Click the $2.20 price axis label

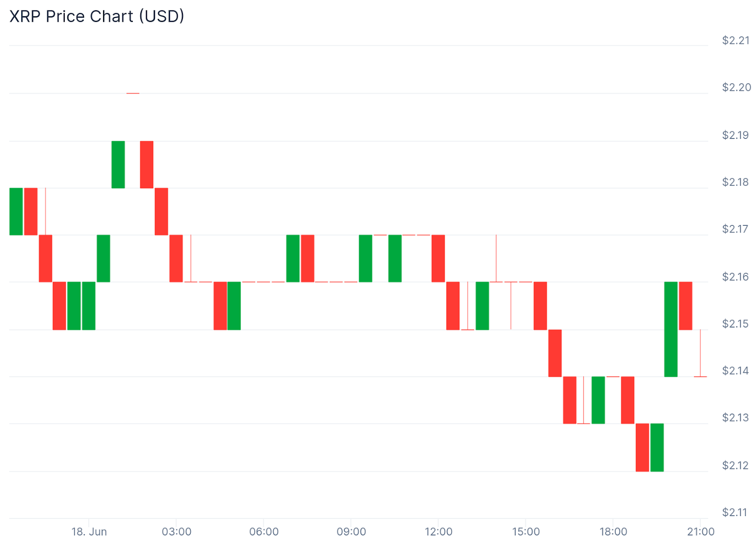coord(736,87)
